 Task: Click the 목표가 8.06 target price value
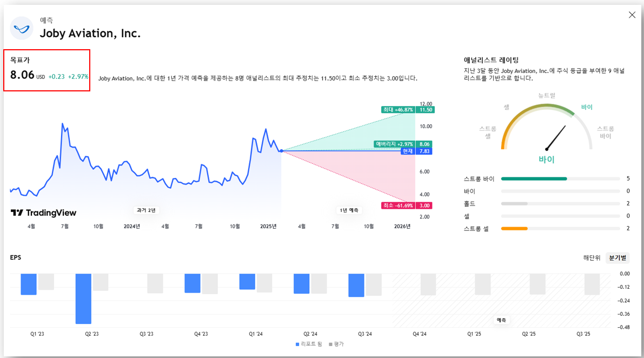[x=22, y=75]
